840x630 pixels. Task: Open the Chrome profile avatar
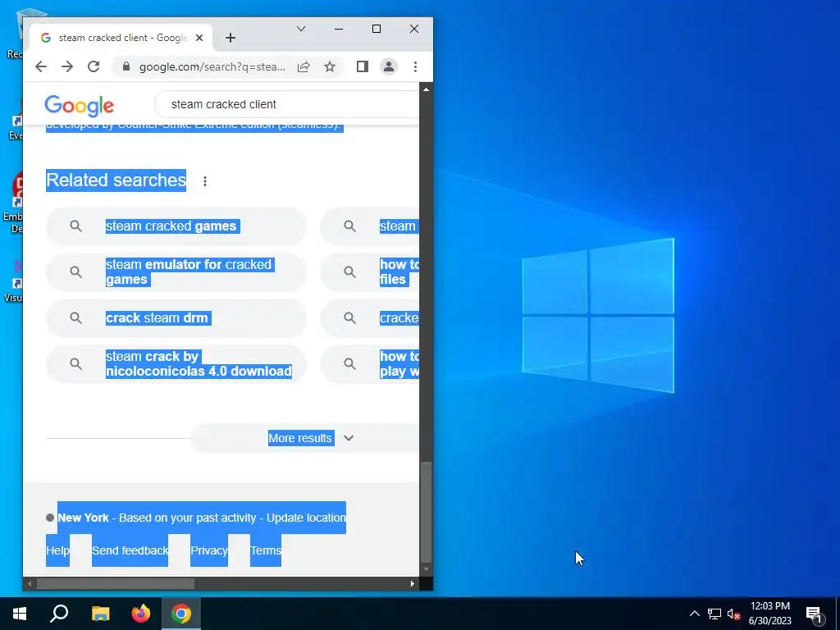coord(388,66)
